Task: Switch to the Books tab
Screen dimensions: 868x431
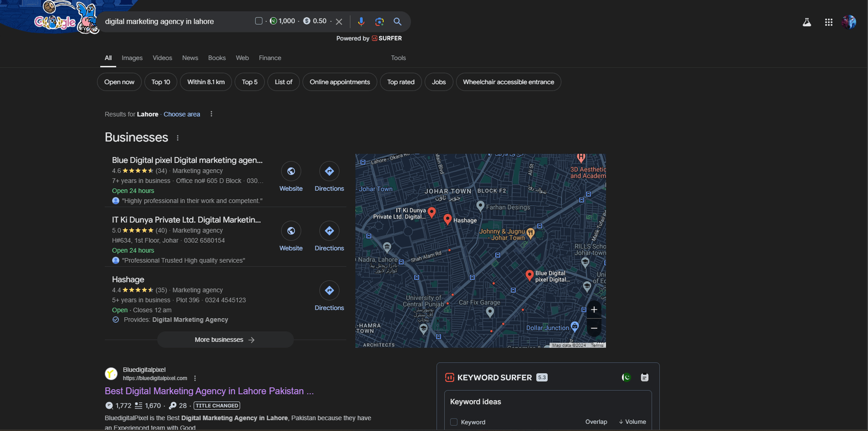Action: tap(216, 58)
